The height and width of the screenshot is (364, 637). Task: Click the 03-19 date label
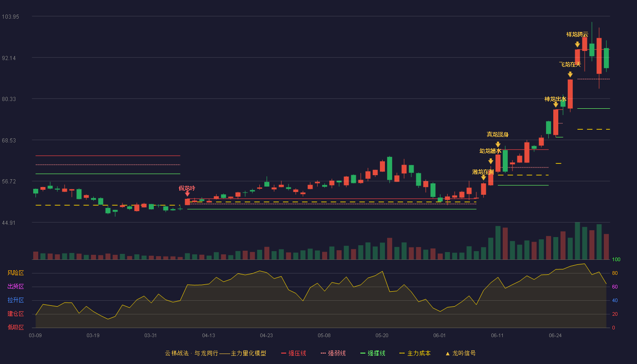click(93, 335)
